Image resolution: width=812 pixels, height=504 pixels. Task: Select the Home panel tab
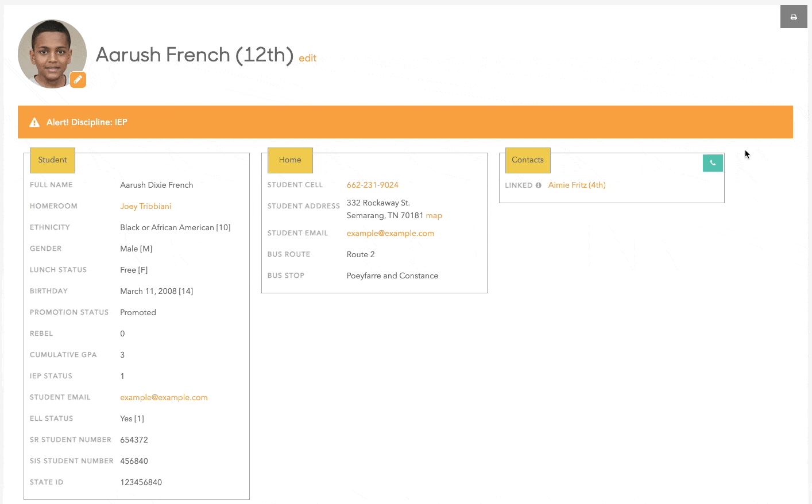pyautogui.click(x=290, y=160)
